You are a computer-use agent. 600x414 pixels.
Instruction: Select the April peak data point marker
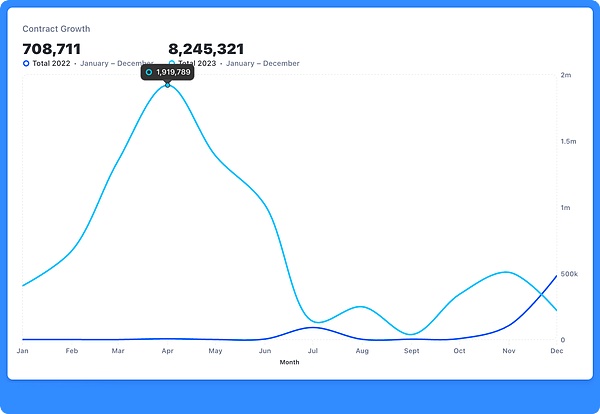167,85
